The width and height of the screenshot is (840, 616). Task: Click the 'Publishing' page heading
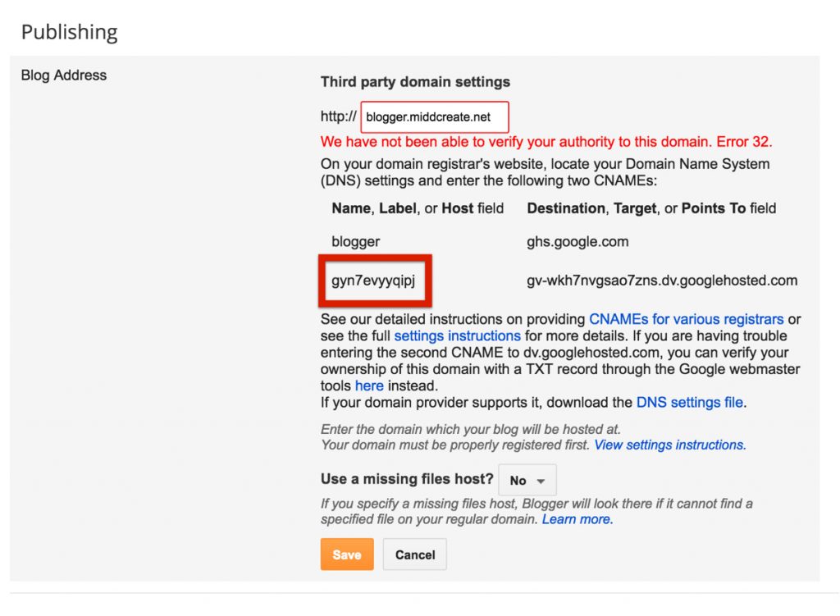[x=70, y=32]
